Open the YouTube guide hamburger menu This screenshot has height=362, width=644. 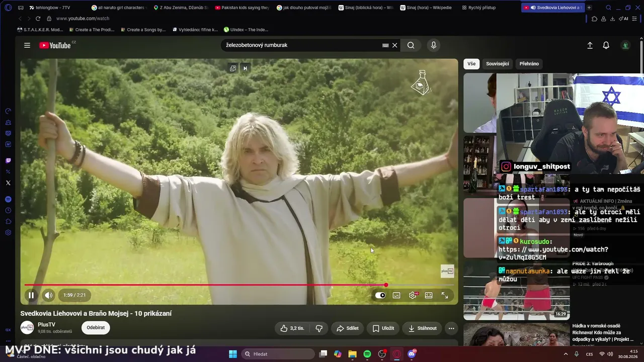(27, 45)
